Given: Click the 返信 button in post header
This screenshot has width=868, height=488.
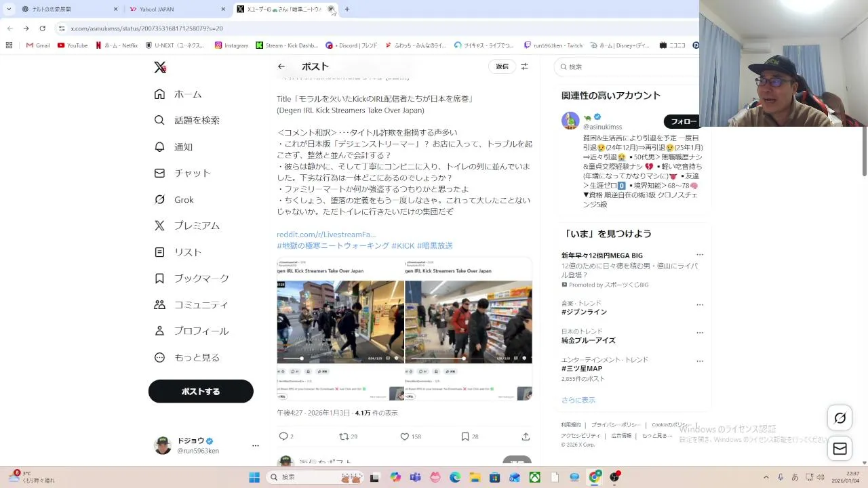Looking at the screenshot, I should [502, 66].
